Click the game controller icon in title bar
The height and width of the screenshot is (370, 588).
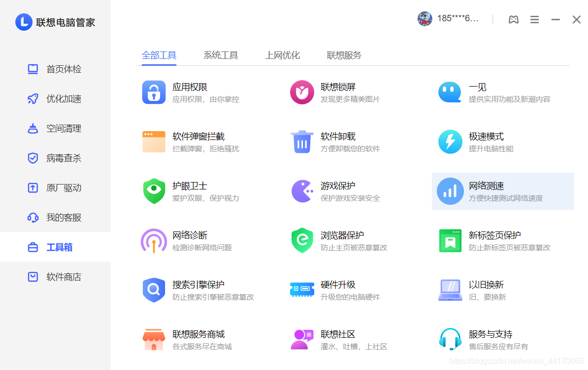point(513,19)
